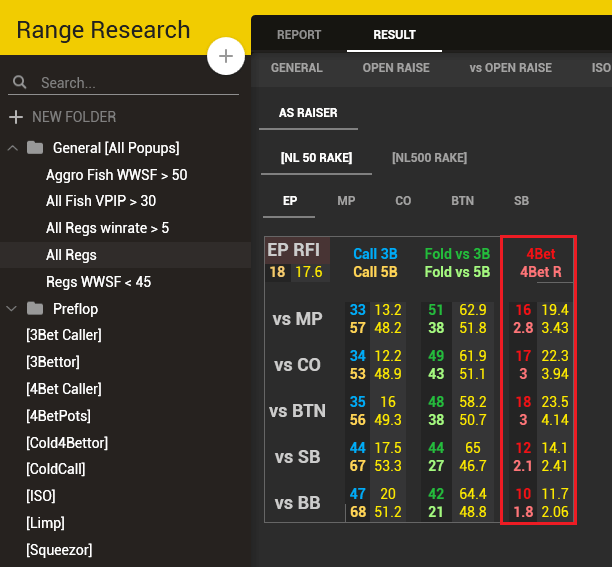Open the vs OPEN RAISE sub-tab
Viewport: 612px width, 567px height.
(x=511, y=68)
